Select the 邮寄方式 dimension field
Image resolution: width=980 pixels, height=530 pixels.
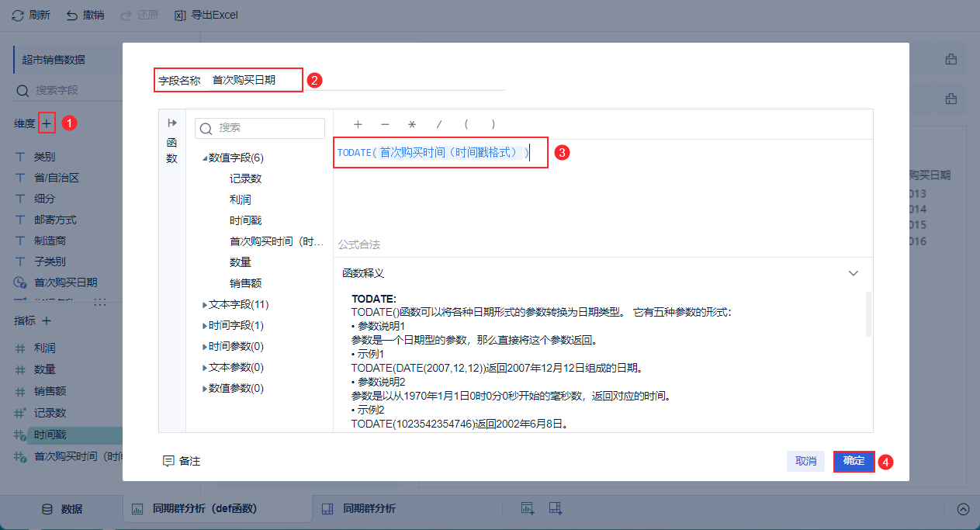click(x=55, y=220)
